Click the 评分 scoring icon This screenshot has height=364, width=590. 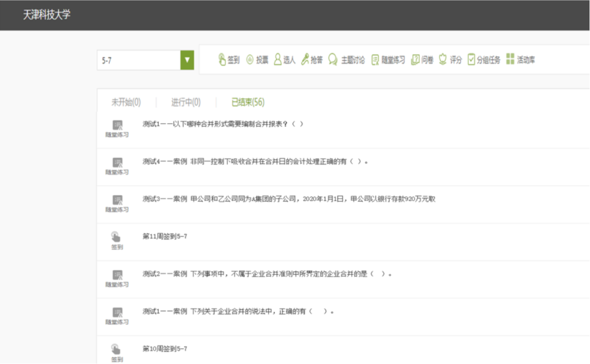[x=443, y=60]
